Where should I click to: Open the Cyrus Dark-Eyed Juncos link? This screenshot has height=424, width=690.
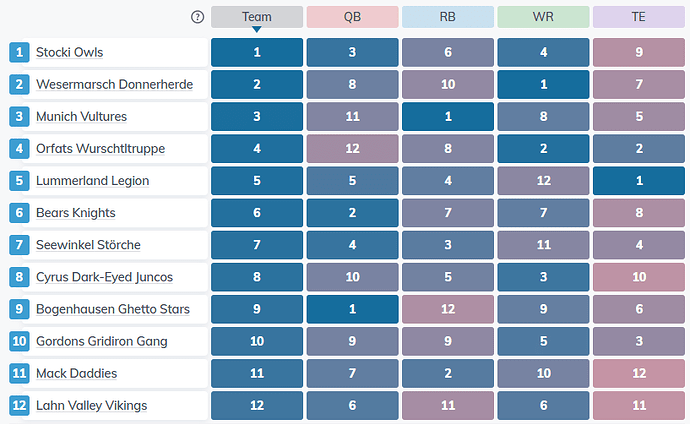(104, 277)
